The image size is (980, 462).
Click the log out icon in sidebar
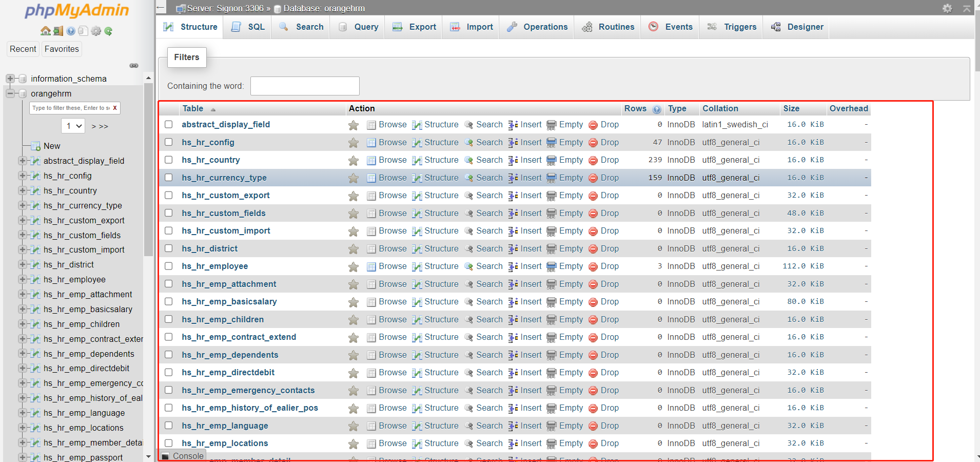click(58, 31)
